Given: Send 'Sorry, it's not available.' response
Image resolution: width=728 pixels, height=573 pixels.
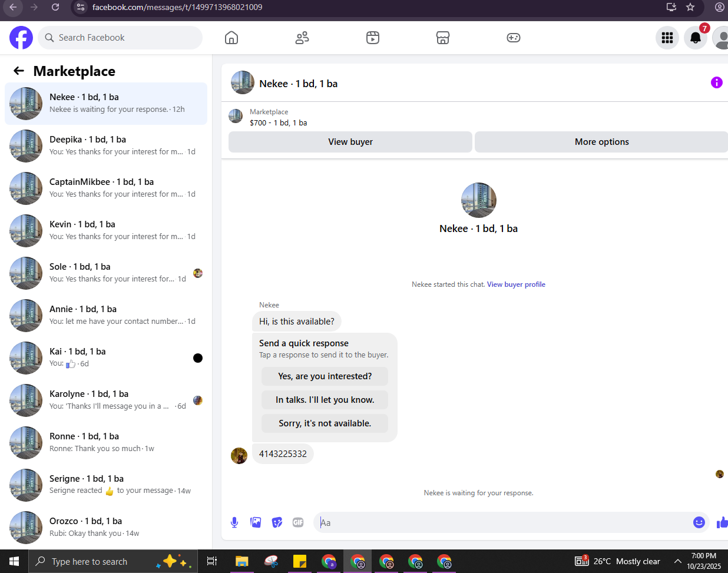Looking at the screenshot, I should click(x=325, y=423).
